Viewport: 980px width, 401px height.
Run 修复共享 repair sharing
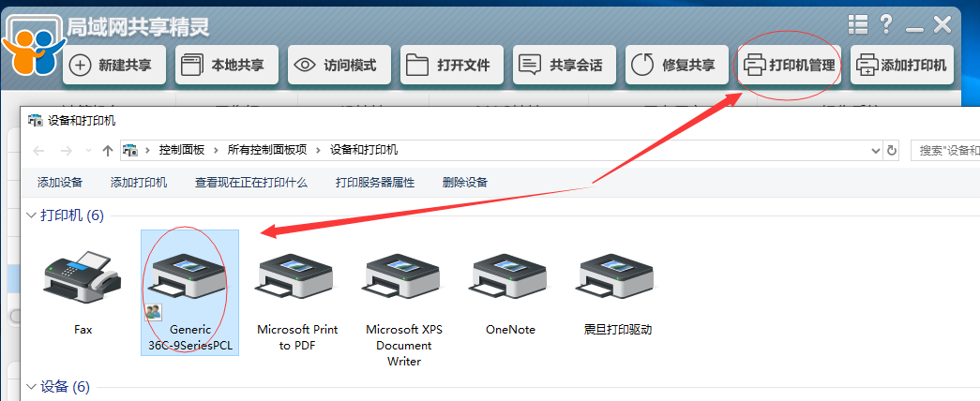(x=677, y=65)
